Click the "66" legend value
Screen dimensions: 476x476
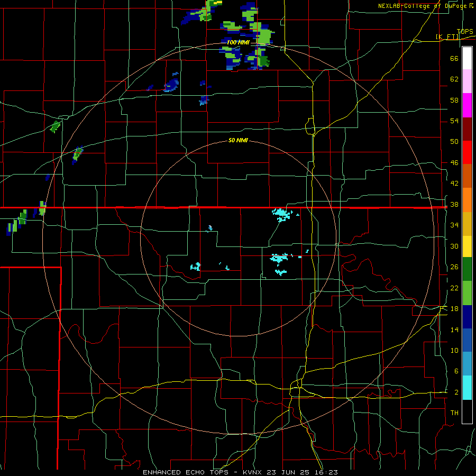[454, 58]
